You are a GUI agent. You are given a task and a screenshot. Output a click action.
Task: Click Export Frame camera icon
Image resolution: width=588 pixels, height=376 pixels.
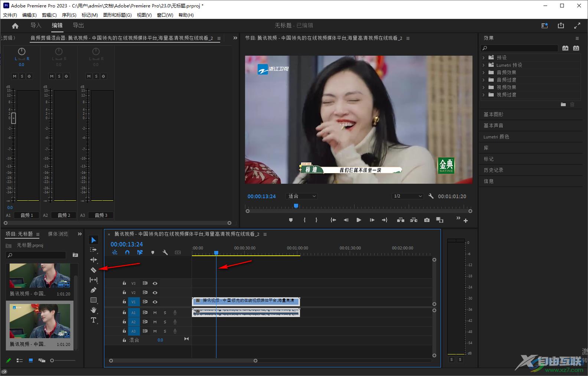427,220
